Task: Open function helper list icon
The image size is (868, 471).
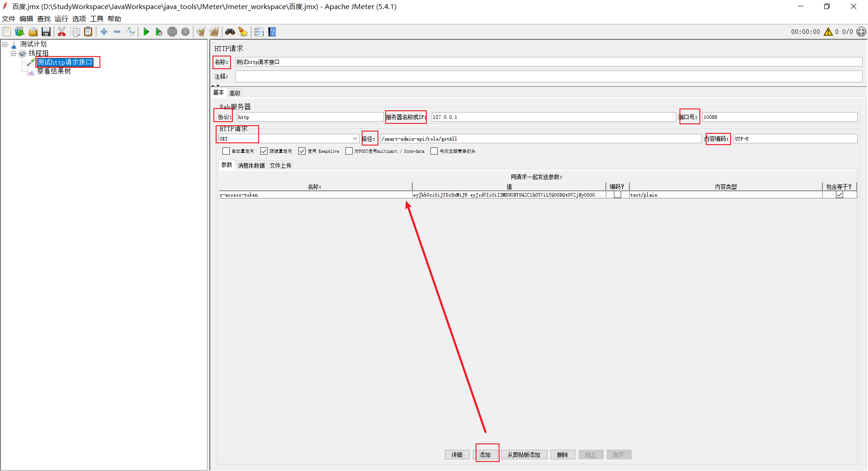Action: (259, 32)
